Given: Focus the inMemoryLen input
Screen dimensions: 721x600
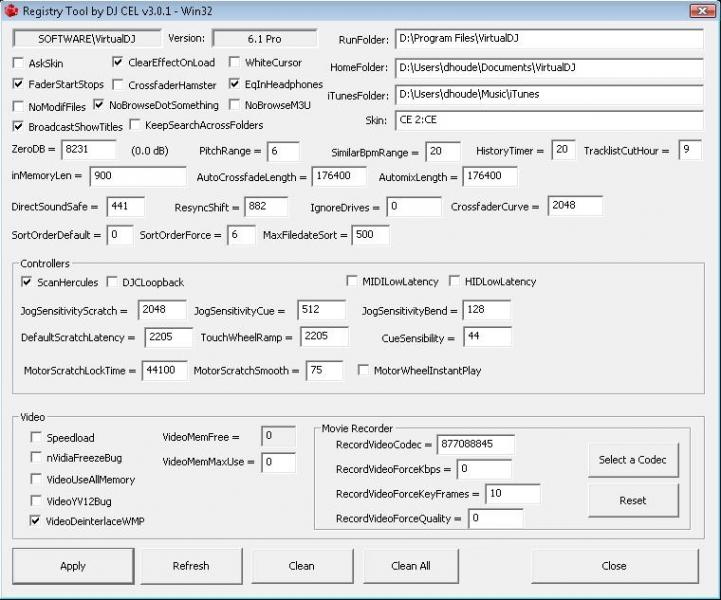Looking at the screenshot, I should [138, 176].
